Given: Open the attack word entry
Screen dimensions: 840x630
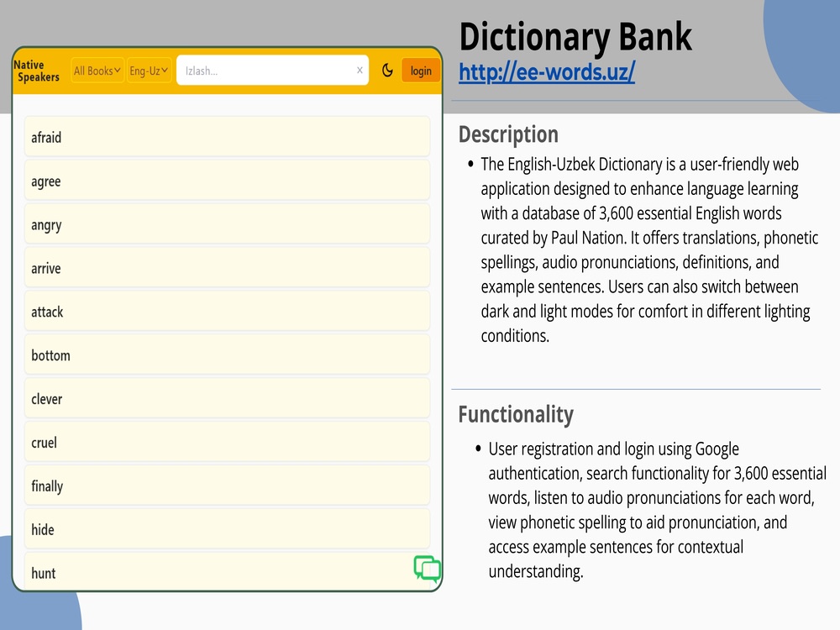Looking at the screenshot, I should pos(227,312).
